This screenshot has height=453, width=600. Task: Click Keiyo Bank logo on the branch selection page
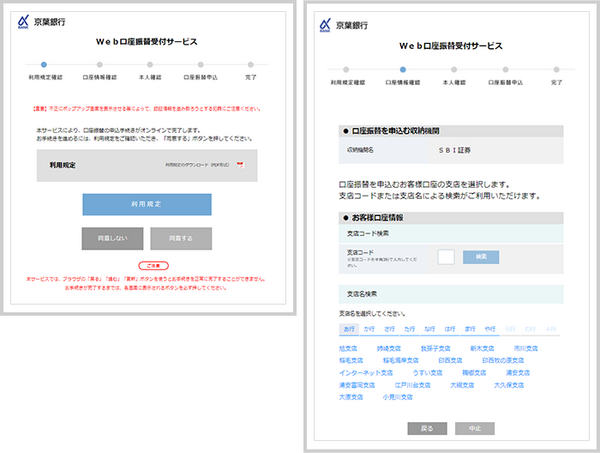tap(344, 25)
